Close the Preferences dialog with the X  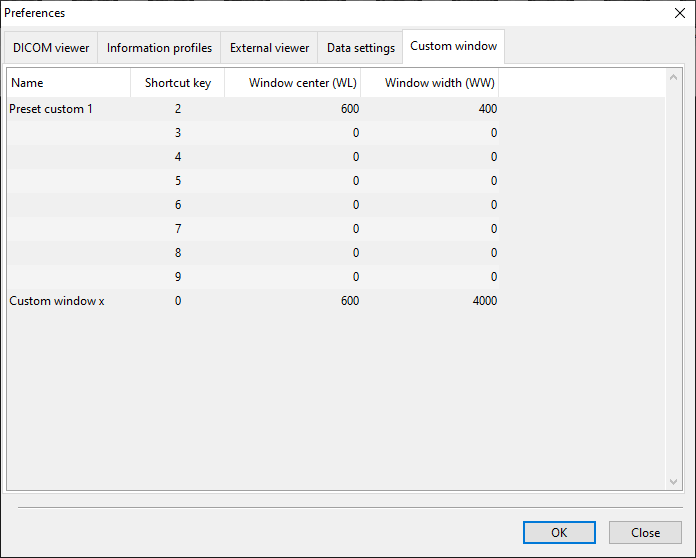tap(680, 13)
